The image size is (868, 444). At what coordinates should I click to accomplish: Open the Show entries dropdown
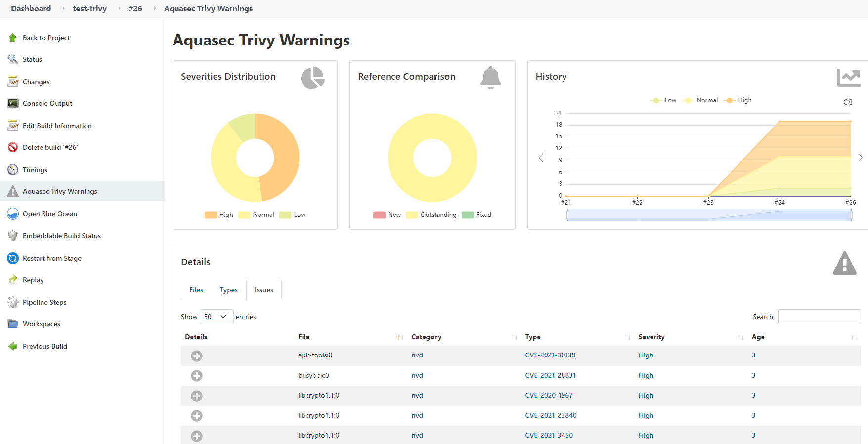pyautogui.click(x=217, y=317)
